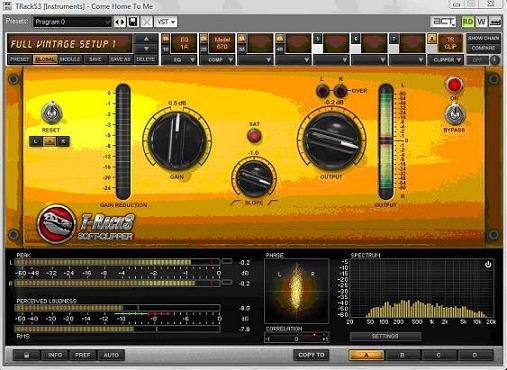Toggle the slot 2A enable button

pos(204,39)
